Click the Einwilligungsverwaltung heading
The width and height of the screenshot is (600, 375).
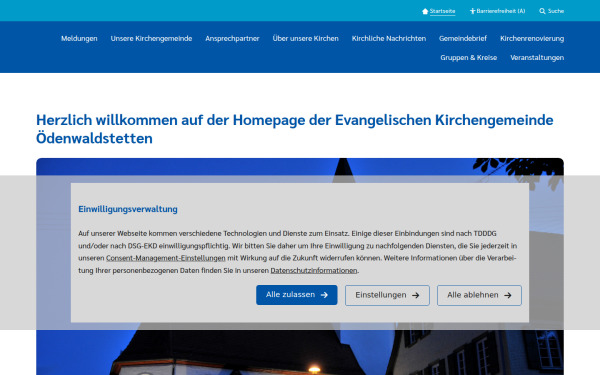[128, 209]
